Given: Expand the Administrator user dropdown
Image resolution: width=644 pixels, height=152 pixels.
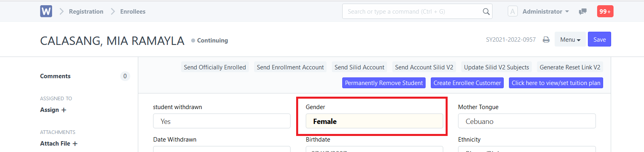Looking at the screenshot, I should point(545,12).
